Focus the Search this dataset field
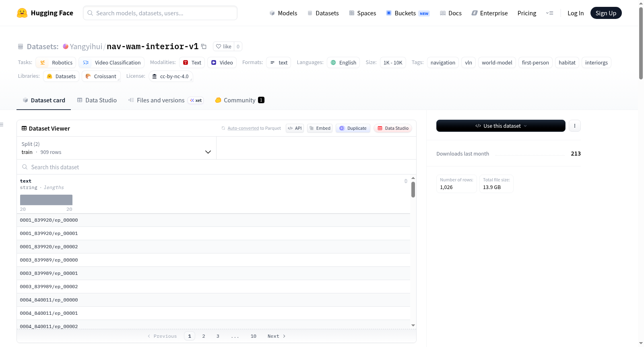This screenshot has width=644, height=347. (x=217, y=167)
